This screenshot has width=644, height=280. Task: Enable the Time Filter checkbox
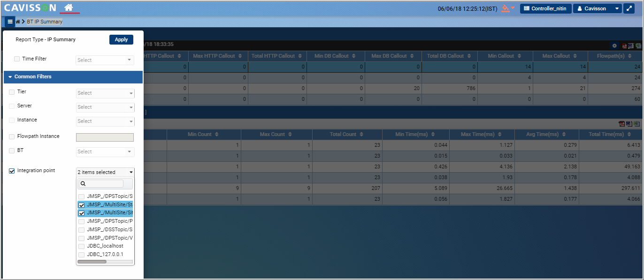[x=17, y=59]
